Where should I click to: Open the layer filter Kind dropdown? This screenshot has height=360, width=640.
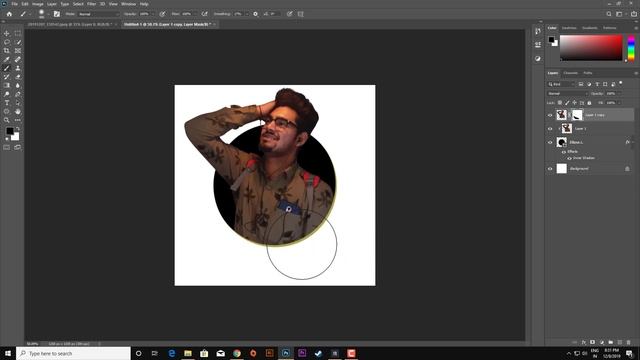point(561,84)
